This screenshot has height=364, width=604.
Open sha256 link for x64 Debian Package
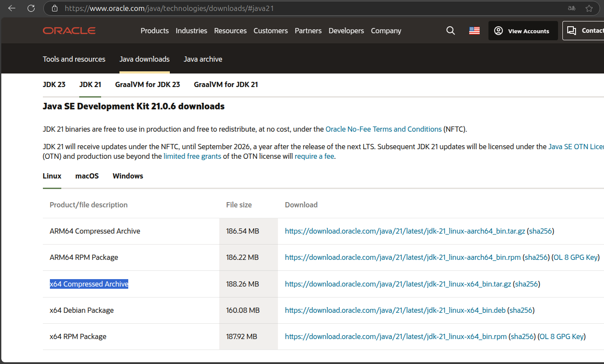(x=521, y=310)
